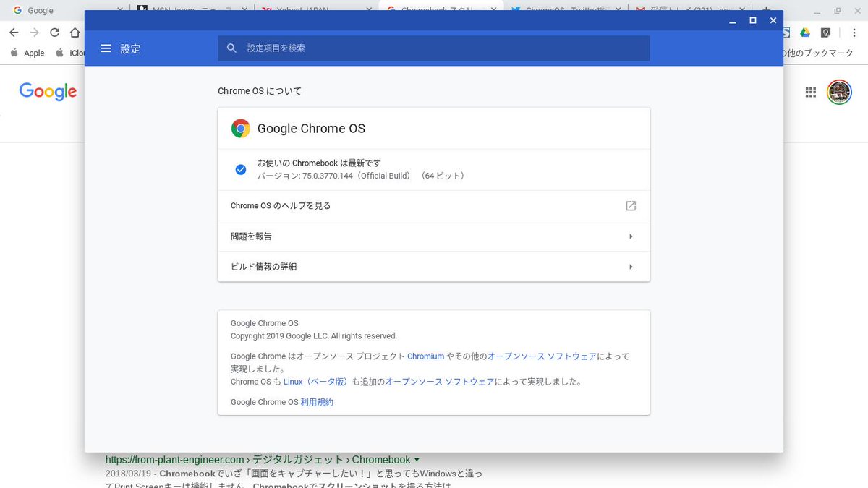Screen dimensions: 868x488
Task: Click the Google Drive extension icon
Action: (x=804, y=33)
